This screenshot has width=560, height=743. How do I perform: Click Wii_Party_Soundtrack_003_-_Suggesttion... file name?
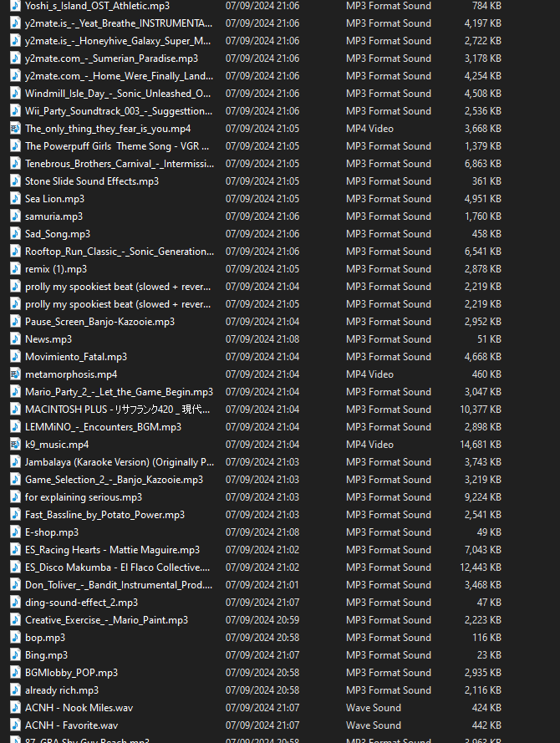click(119, 111)
